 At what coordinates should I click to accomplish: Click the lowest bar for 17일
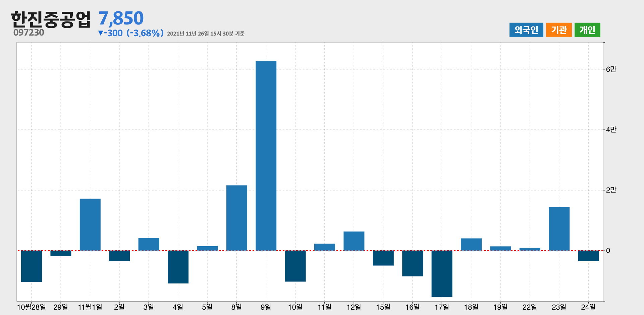[442, 274]
